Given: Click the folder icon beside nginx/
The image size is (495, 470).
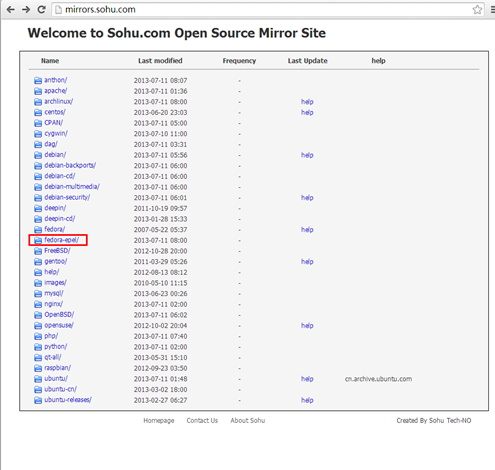Looking at the screenshot, I should click(x=38, y=304).
